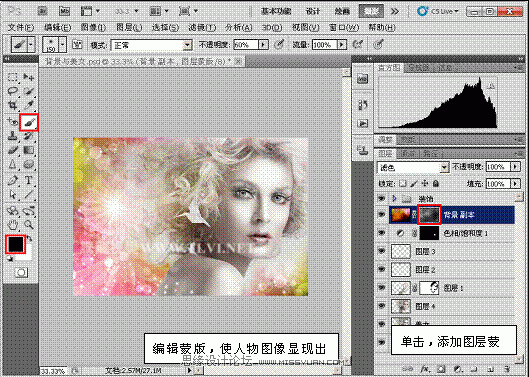Viewport: 529px width, 377px height.
Task: Open the layer fill 100% arrow
Action: click(515, 184)
